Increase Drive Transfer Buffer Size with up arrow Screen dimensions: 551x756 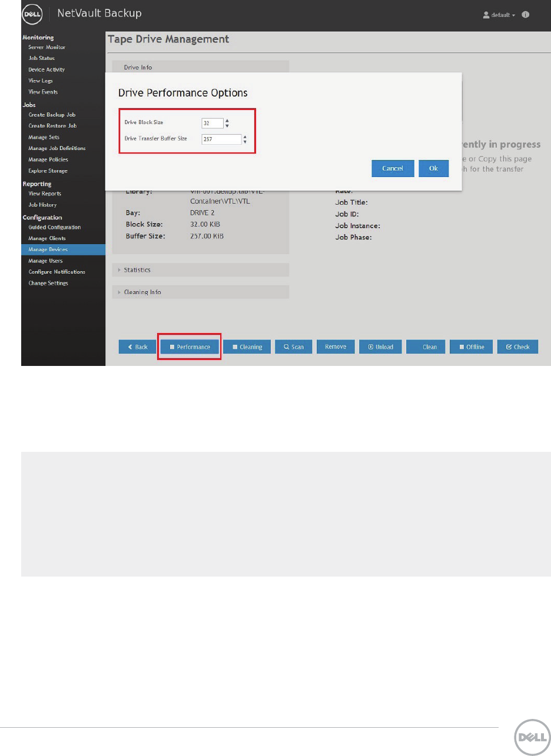[x=245, y=137]
